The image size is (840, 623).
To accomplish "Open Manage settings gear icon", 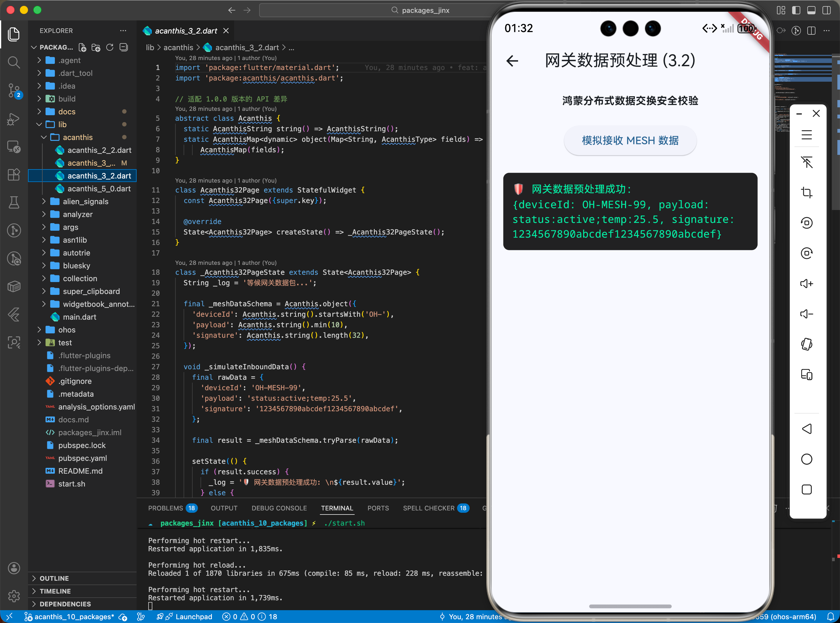I will [14, 596].
